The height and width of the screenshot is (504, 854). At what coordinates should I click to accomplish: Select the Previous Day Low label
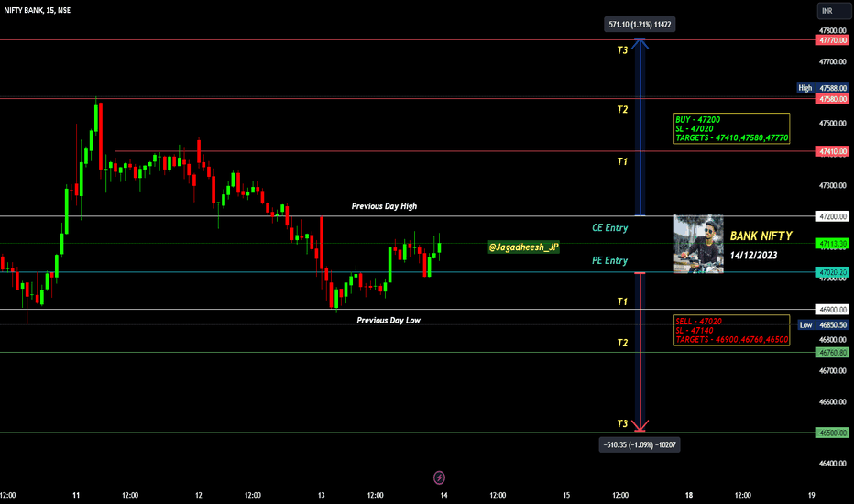[x=389, y=321]
